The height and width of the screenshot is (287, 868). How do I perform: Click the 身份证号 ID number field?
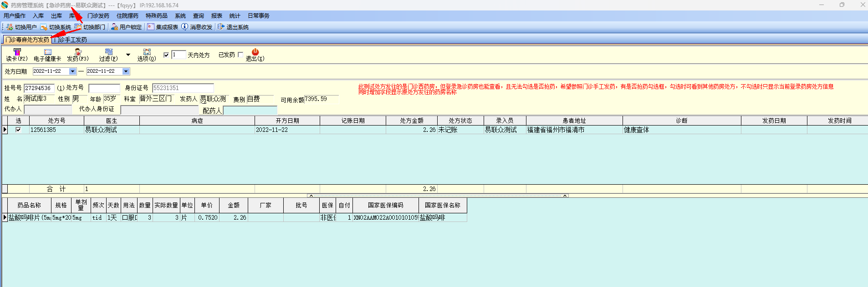click(183, 88)
